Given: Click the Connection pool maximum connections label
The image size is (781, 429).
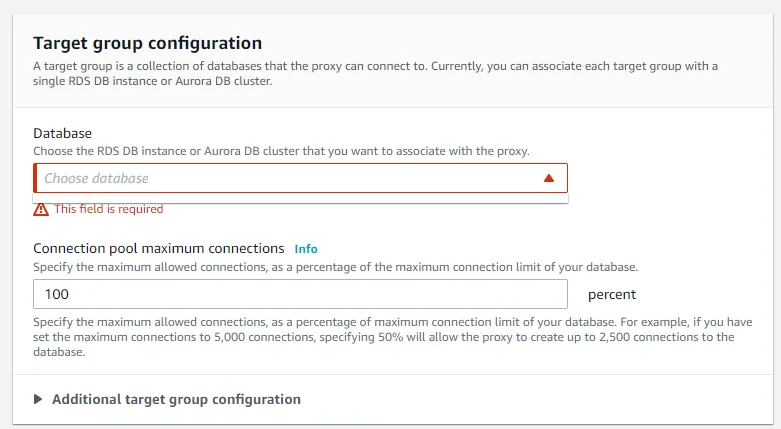Looking at the screenshot, I should coord(159,248).
